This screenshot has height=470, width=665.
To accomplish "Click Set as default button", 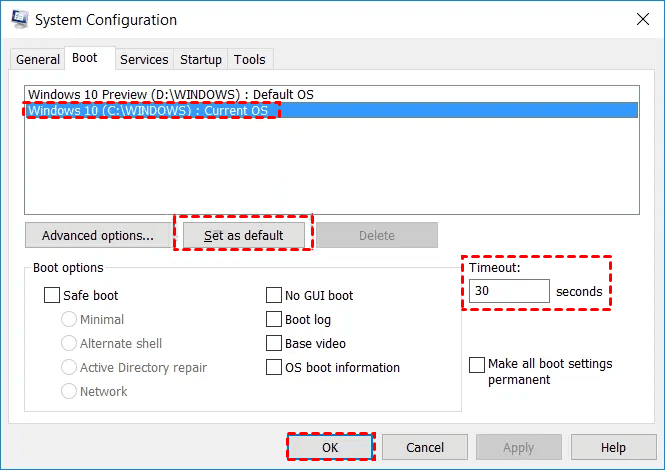I will coord(243,235).
